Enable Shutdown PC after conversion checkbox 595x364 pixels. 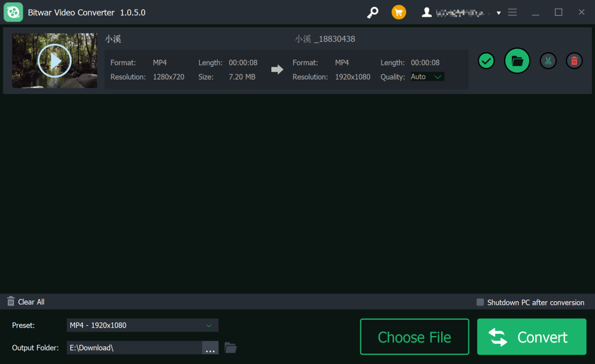pos(480,302)
